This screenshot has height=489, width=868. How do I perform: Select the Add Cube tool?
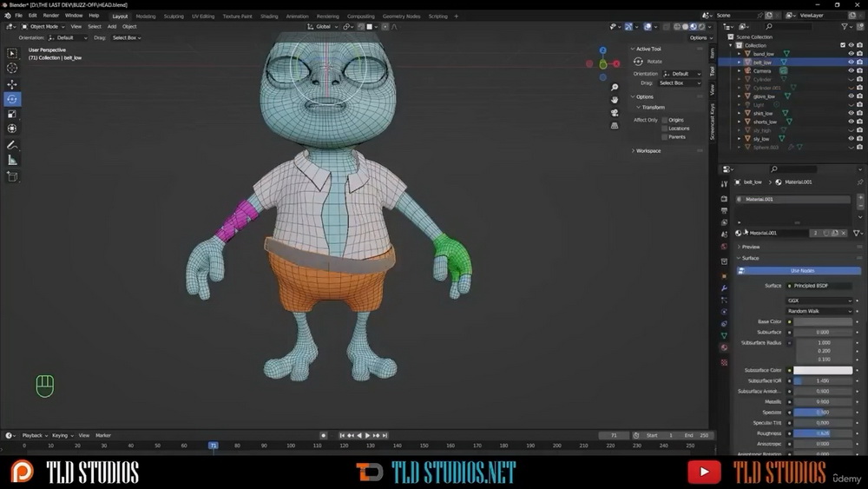(x=11, y=177)
